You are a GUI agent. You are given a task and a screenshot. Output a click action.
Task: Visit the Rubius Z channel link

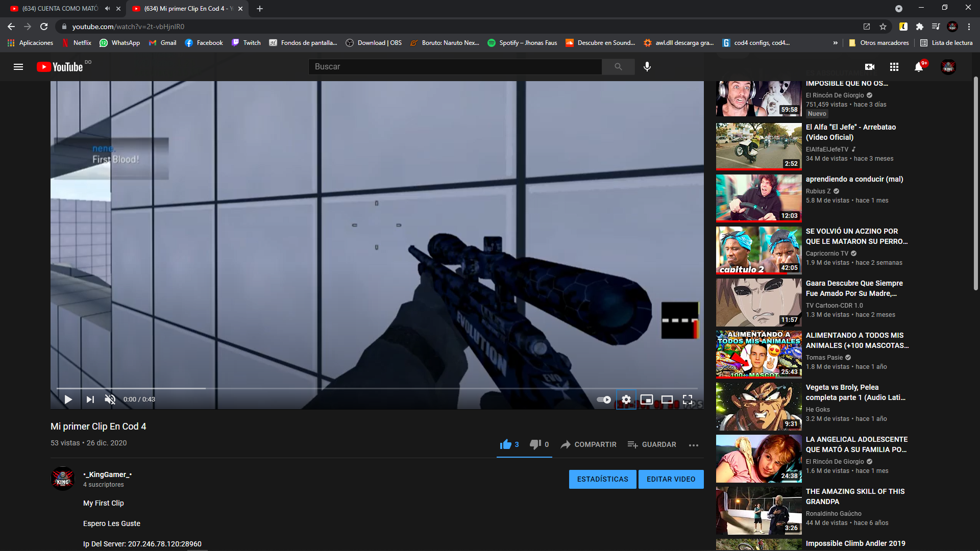click(818, 191)
